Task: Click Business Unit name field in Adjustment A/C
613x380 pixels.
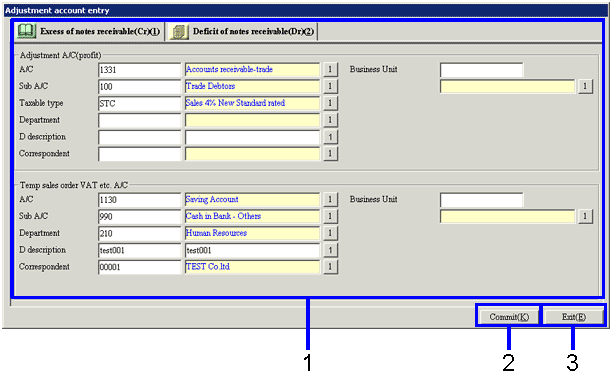Action: [507, 86]
